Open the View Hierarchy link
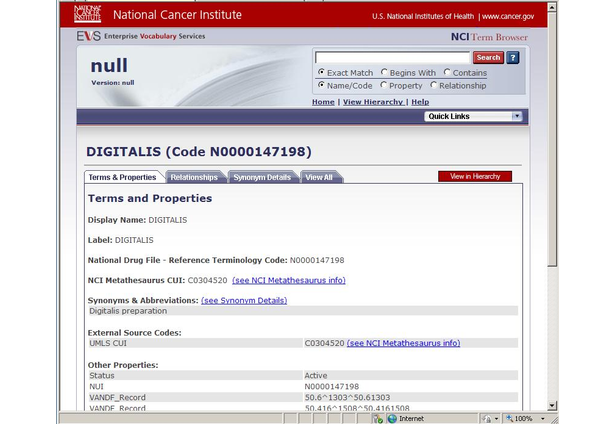This screenshot has width=615, height=424. tap(373, 102)
